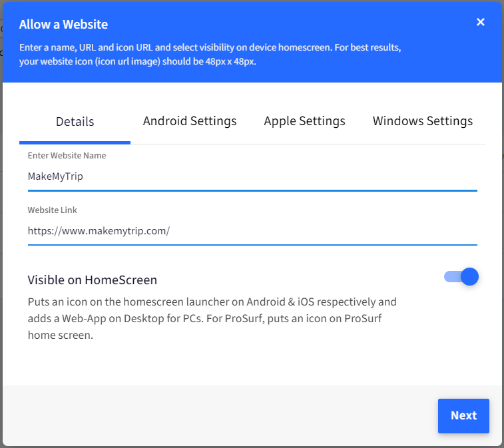This screenshot has width=504, height=448.
Task: Switch to the Details tab
Action: click(x=75, y=121)
